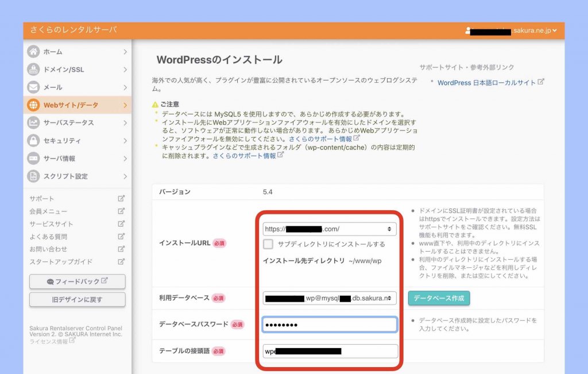
Task: Open the サポート sidebar link
Action: [41, 198]
